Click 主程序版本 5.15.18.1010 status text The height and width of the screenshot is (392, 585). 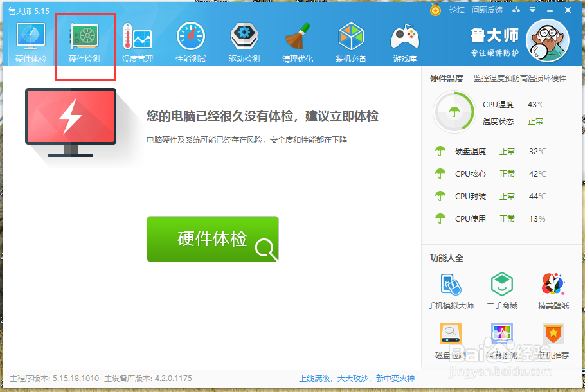(x=55, y=379)
